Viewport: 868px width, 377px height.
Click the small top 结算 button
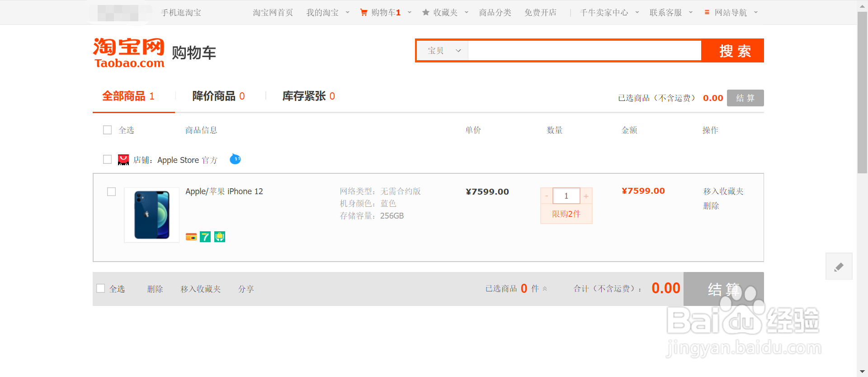745,98
